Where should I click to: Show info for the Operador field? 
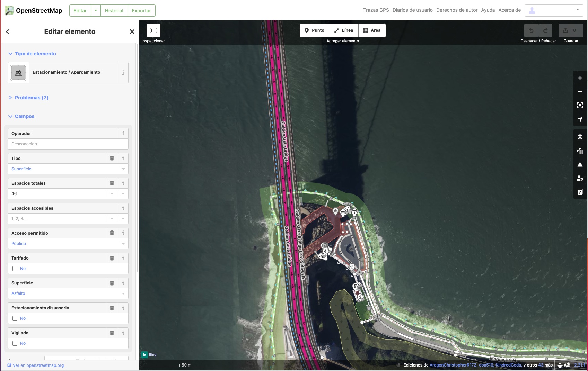point(123,134)
